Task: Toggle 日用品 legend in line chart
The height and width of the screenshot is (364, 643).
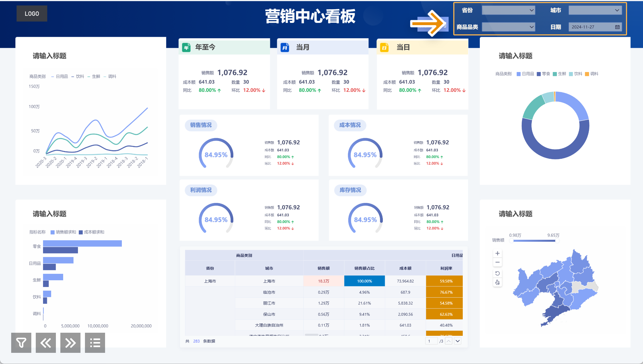Action: pyautogui.click(x=61, y=76)
